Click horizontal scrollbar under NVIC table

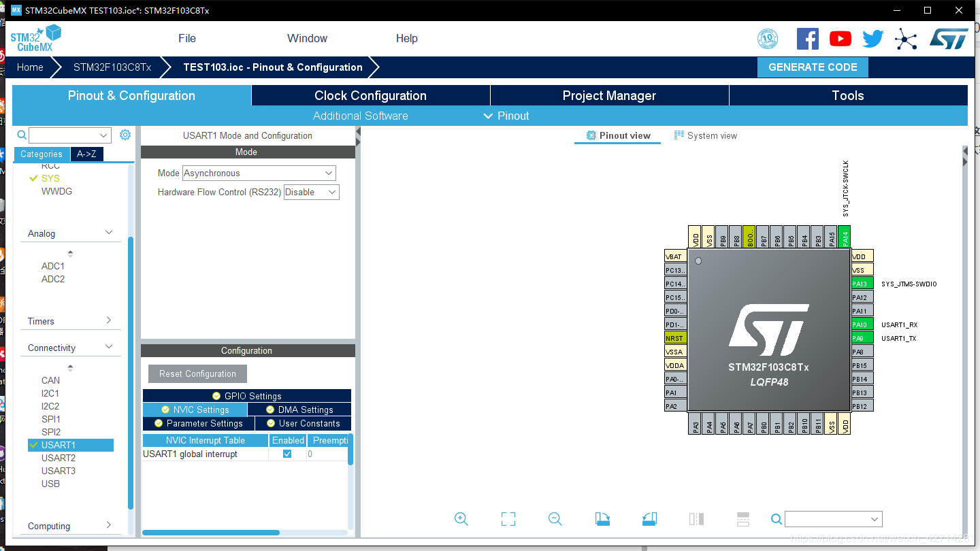211,533
